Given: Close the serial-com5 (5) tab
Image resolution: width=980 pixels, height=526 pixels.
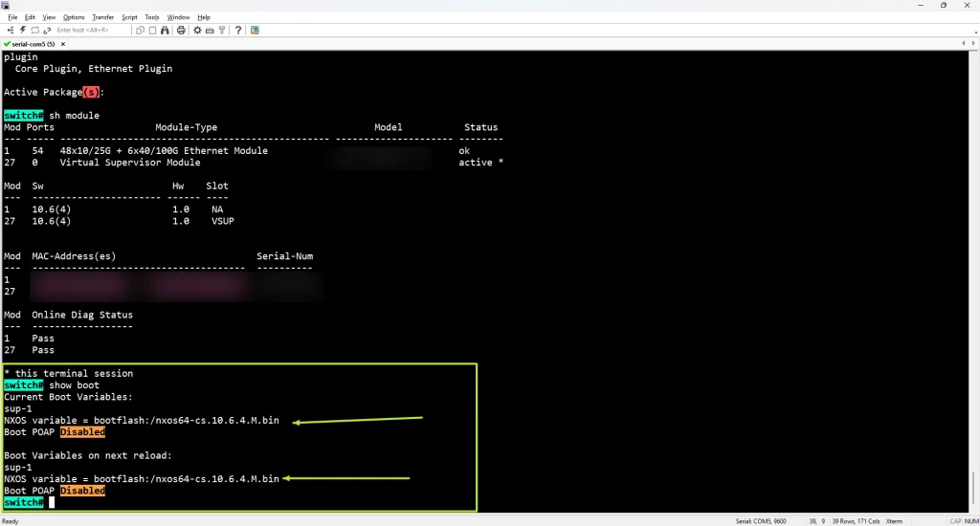Looking at the screenshot, I should [63, 44].
